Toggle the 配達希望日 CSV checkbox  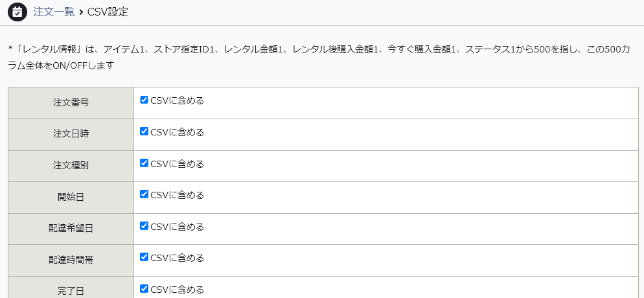(144, 226)
